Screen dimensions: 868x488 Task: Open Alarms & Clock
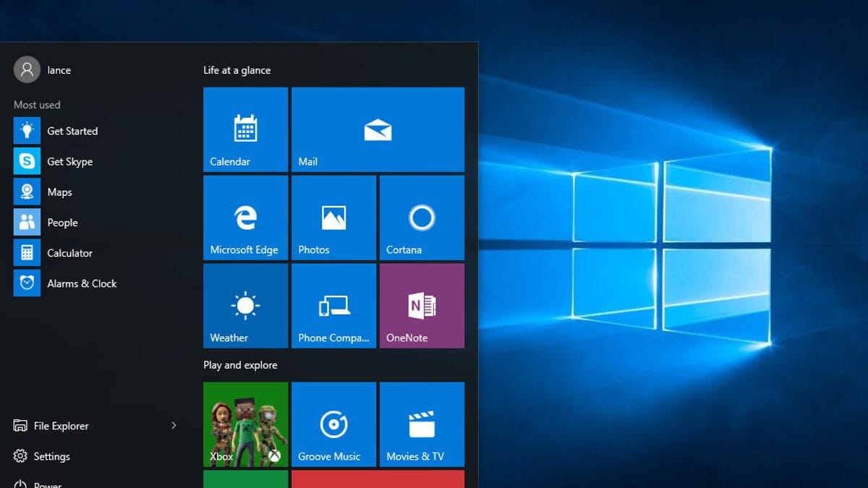82,283
